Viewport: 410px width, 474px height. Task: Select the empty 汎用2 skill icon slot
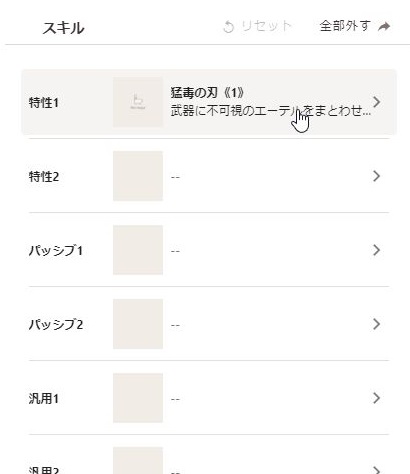(x=138, y=461)
